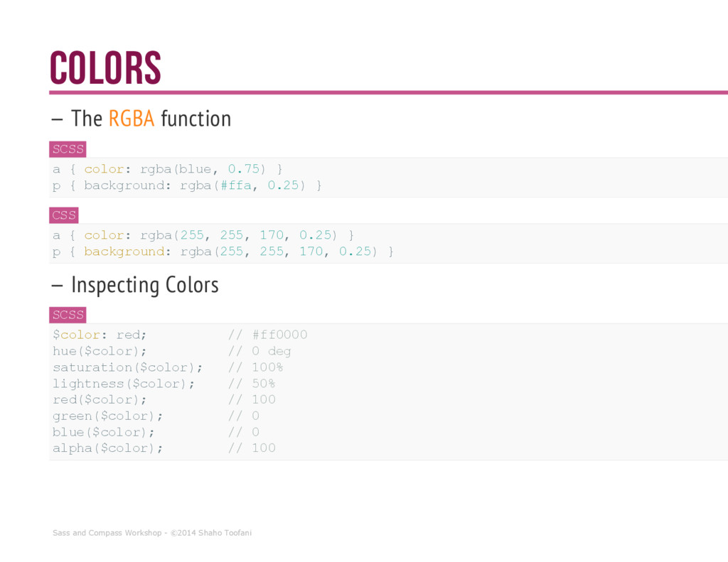Click the saturation($color); line
This screenshot has width=728, height=562.
(128, 367)
